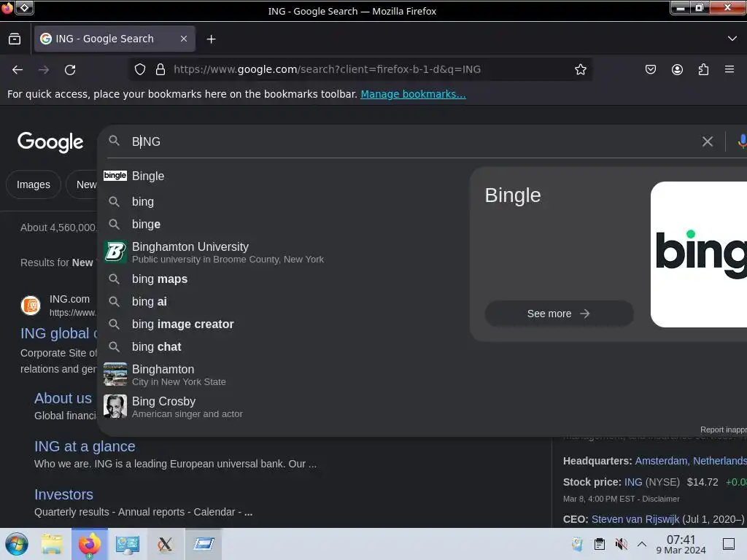Go back with the browser back arrow
Screen dimensions: 747x560
[x=18, y=70]
